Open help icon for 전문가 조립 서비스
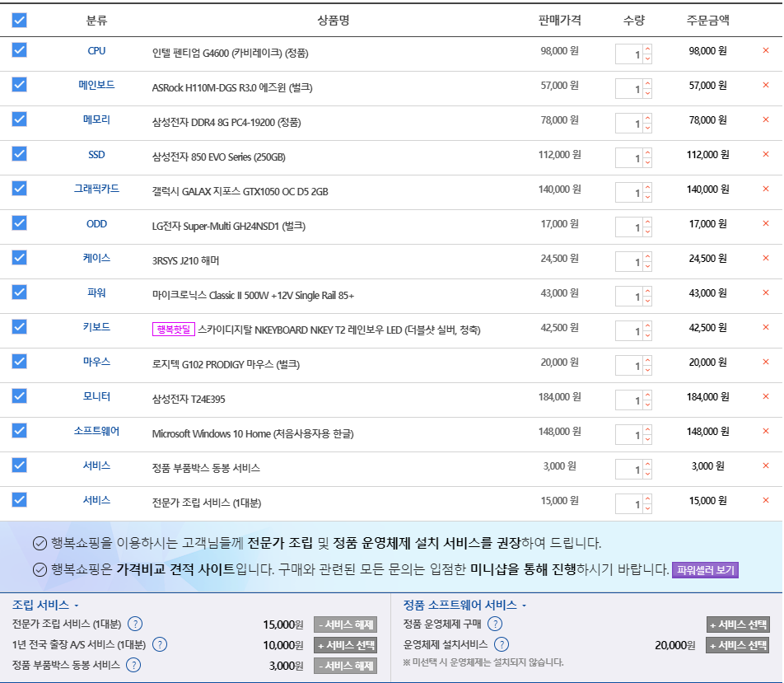 coord(135,624)
